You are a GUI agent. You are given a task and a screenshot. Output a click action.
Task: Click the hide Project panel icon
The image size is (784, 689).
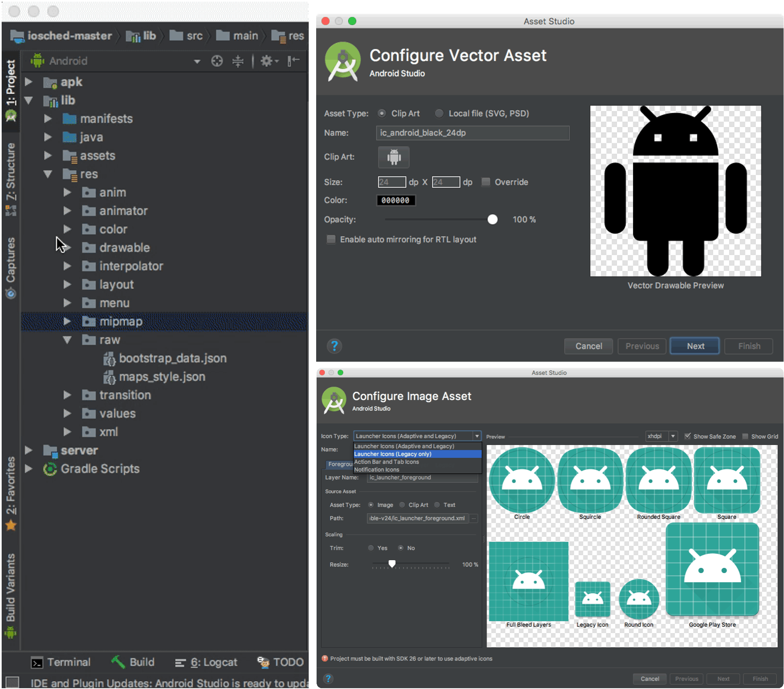coord(293,61)
